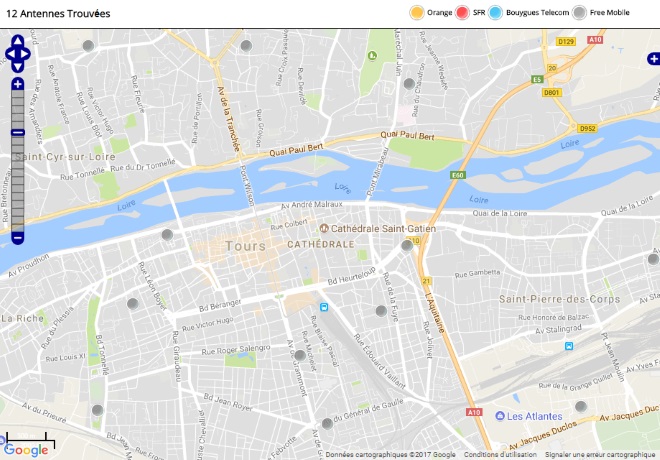This screenshot has height=460, width=660.
Task: Select antenna marker on Av de Grammont
Action: click(300, 355)
